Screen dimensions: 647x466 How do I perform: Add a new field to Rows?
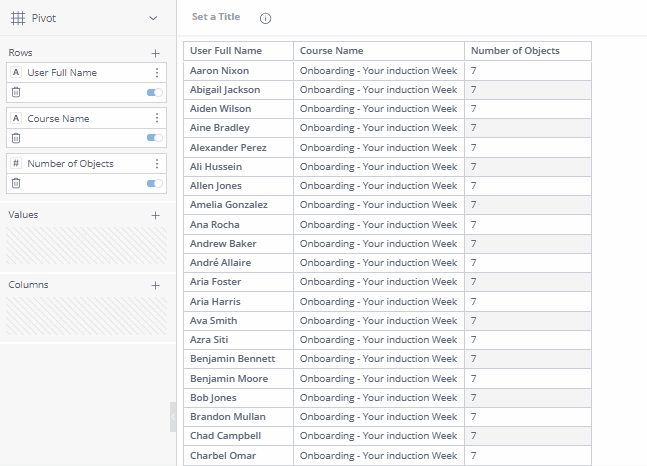(x=156, y=53)
